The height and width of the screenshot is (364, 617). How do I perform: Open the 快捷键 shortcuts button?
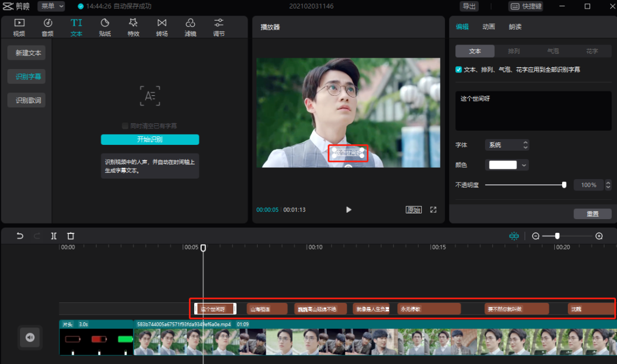526,6
